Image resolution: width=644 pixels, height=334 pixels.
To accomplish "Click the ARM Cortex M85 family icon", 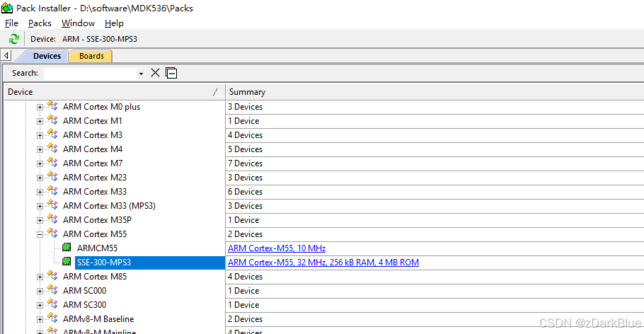I will (x=52, y=276).
